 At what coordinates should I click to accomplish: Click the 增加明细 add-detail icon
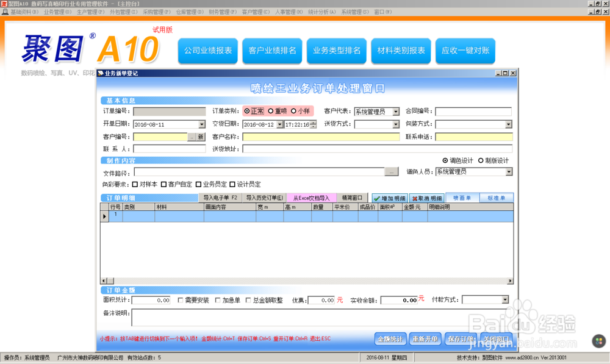(390, 198)
